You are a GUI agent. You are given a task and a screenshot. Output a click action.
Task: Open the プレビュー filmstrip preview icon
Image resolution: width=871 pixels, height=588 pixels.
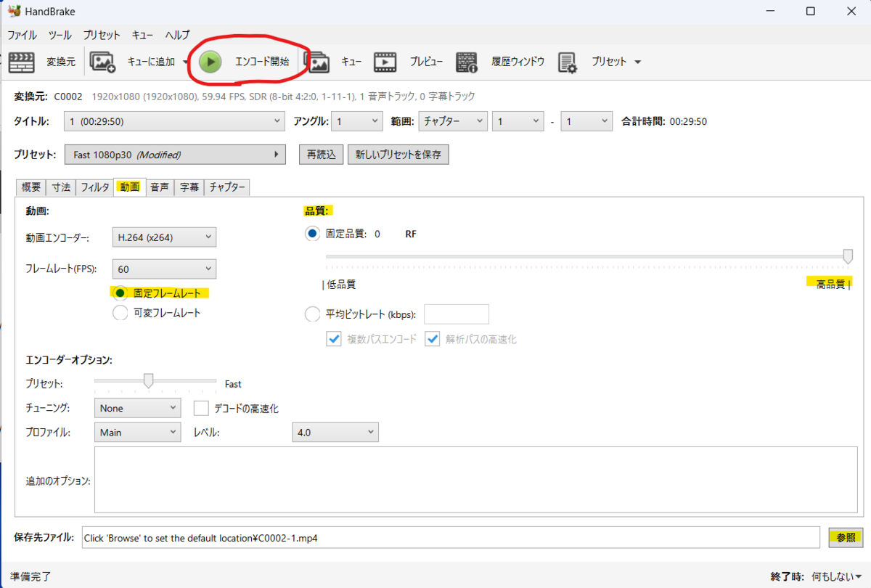[385, 62]
